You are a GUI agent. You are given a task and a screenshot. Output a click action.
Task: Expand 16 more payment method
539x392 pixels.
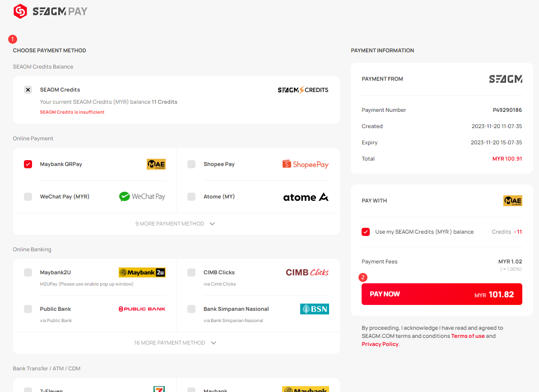pos(177,343)
